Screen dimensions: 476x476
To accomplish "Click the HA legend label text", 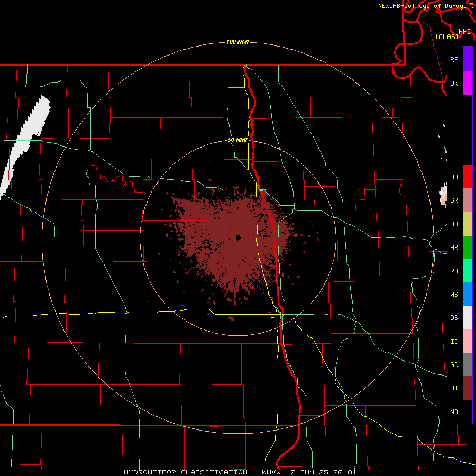I will pyautogui.click(x=454, y=177).
